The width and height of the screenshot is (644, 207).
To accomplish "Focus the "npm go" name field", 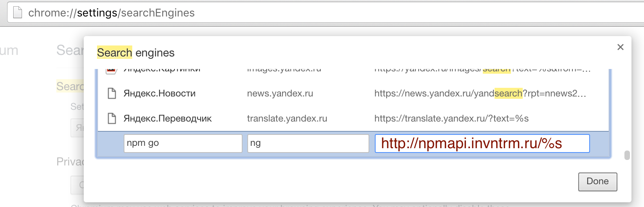I will click(x=183, y=143).
